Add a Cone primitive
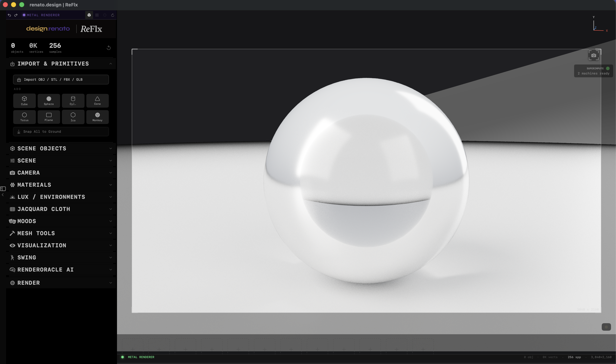 tap(97, 100)
